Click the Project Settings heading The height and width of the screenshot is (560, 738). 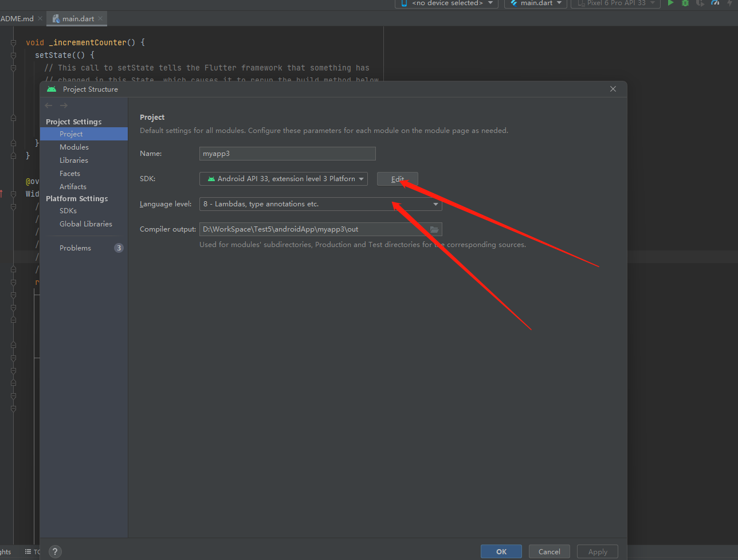pos(73,122)
